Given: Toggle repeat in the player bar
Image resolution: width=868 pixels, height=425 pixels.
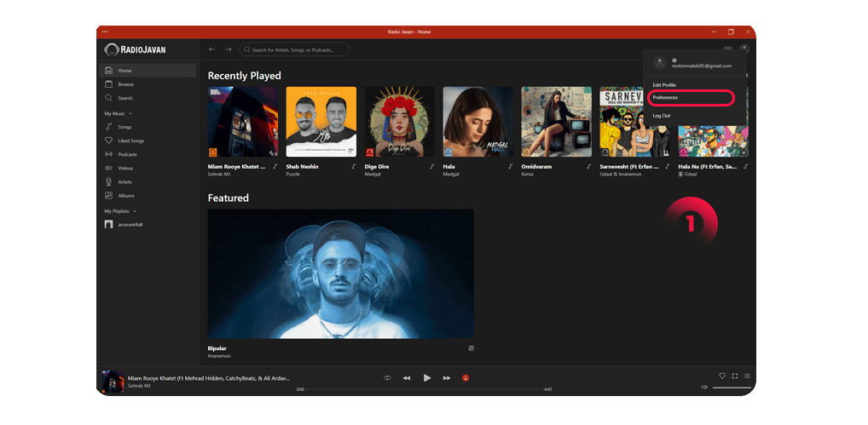Looking at the screenshot, I should (387, 378).
